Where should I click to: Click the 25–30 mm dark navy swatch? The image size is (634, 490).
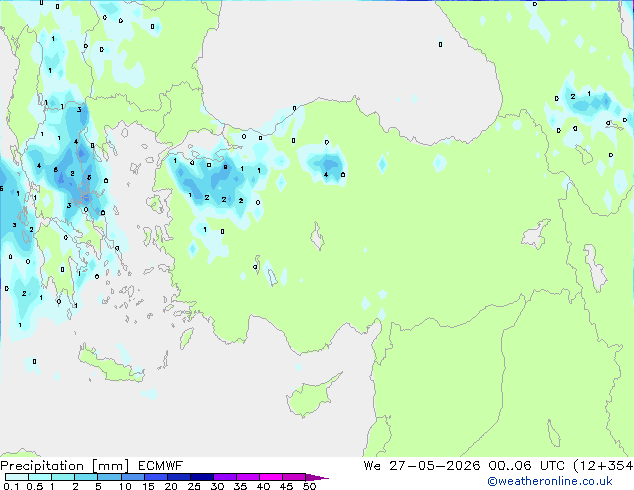coord(201,477)
